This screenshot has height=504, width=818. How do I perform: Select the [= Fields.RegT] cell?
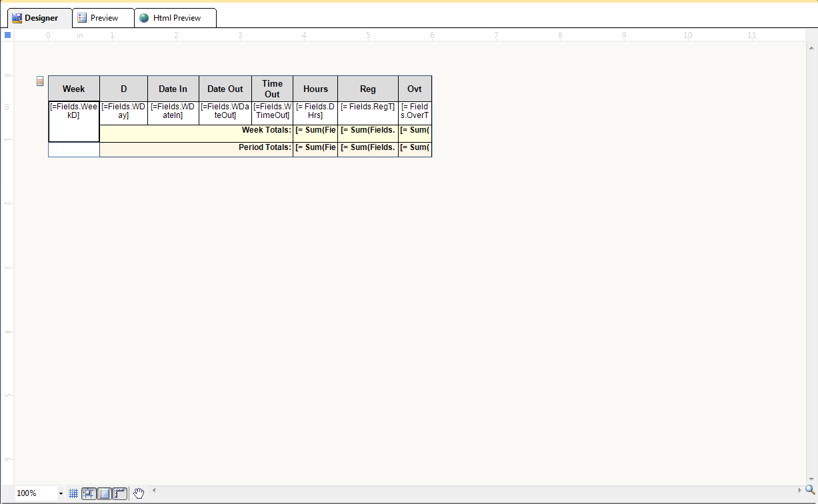coord(368,113)
